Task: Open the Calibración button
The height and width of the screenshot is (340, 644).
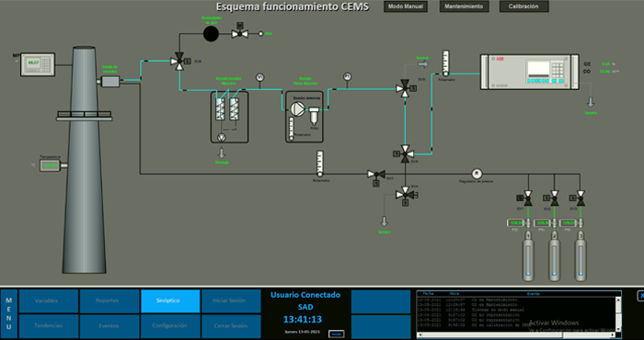Action: pos(524,6)
